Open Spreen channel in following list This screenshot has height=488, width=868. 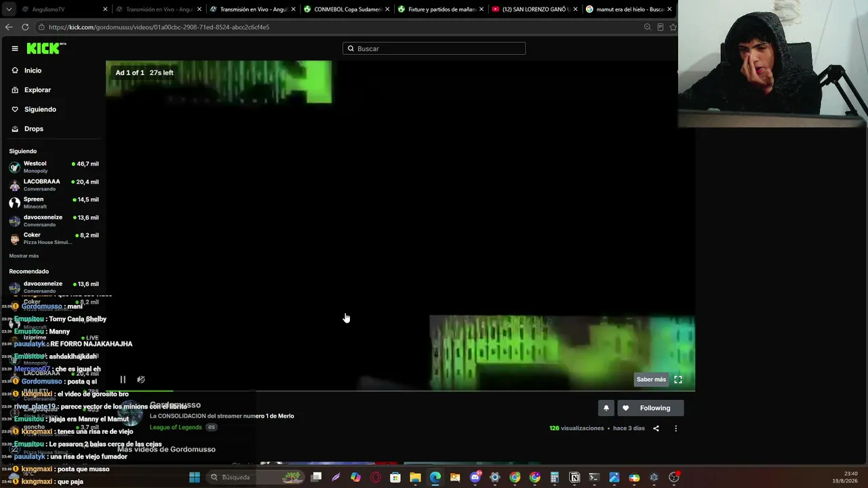(54, 203)
